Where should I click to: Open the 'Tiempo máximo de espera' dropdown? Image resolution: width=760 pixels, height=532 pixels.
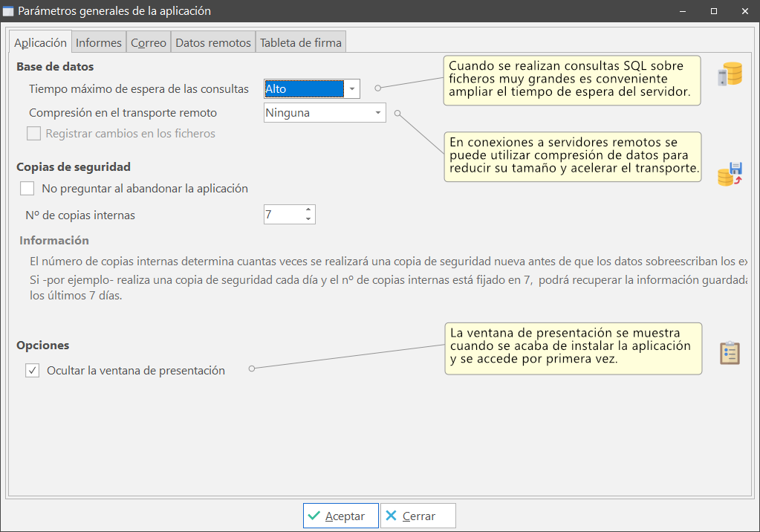351,89
